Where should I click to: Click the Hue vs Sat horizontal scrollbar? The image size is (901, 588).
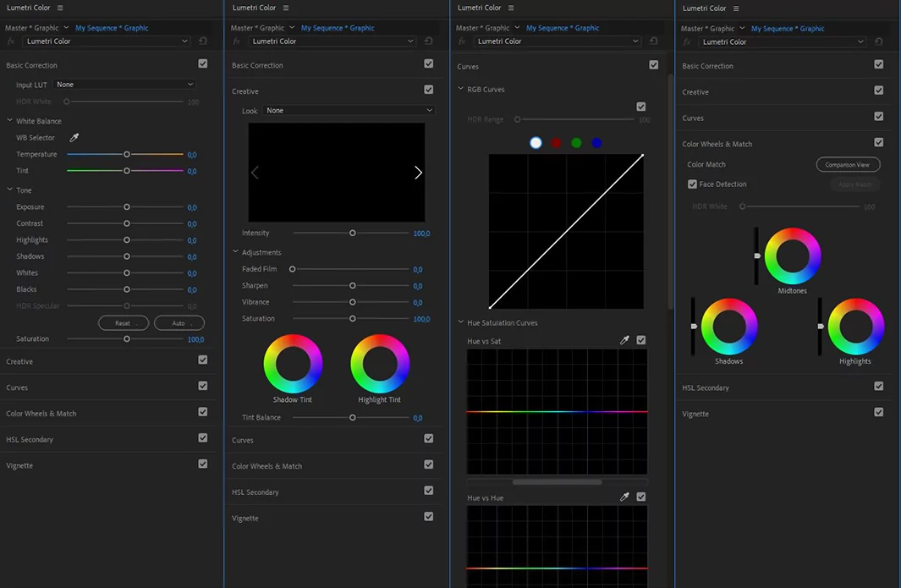557,482
